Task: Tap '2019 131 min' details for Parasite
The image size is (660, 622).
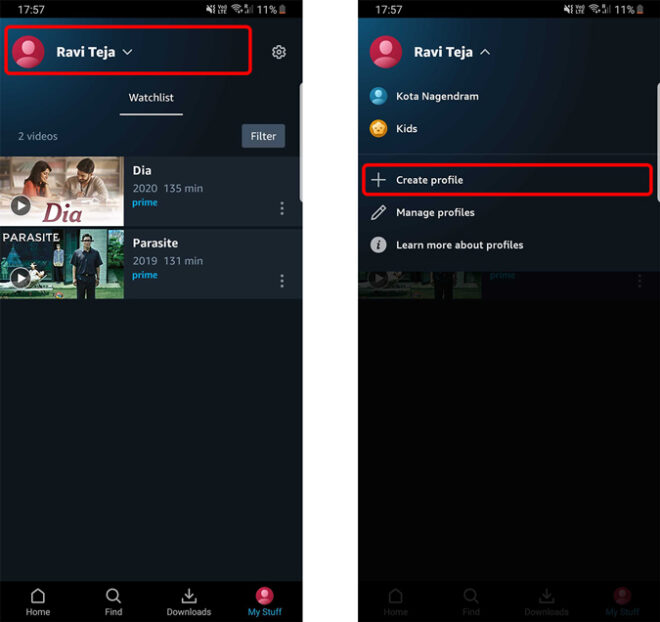Action: click(168, 261)
